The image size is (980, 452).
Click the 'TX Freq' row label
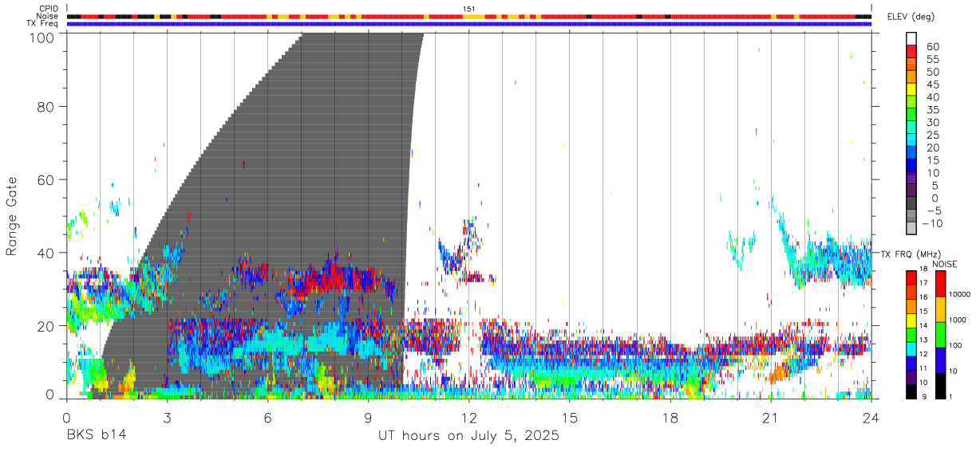click(x=42, y=23)
